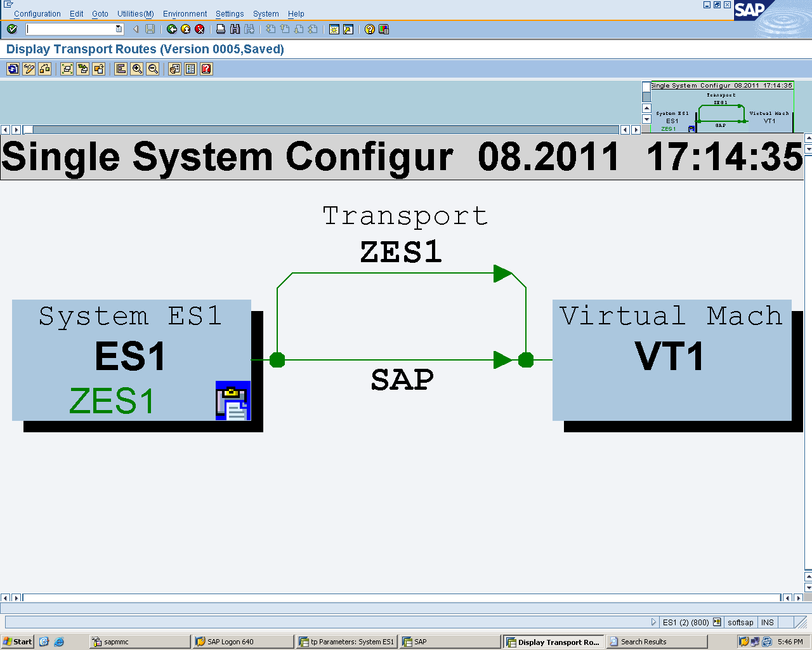Click the bottom horizontal scrollbar track
Viewport: 812px width, 650px height.
pos(402,598)
